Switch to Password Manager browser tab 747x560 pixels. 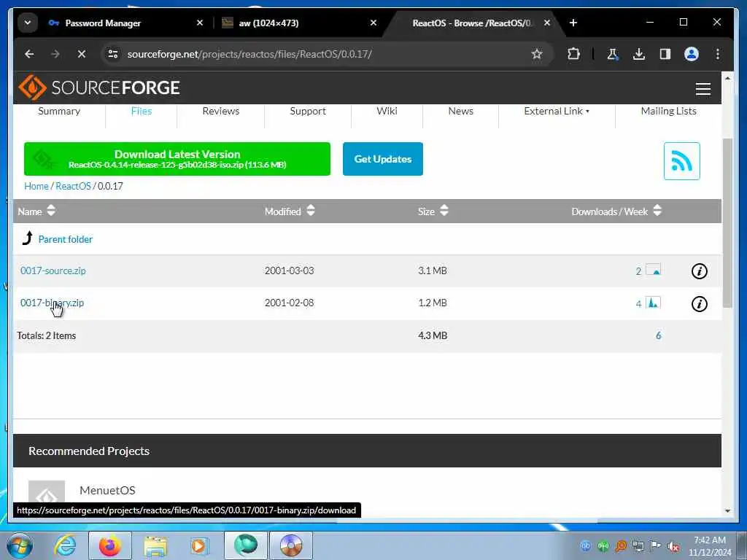tap(102, 23)
